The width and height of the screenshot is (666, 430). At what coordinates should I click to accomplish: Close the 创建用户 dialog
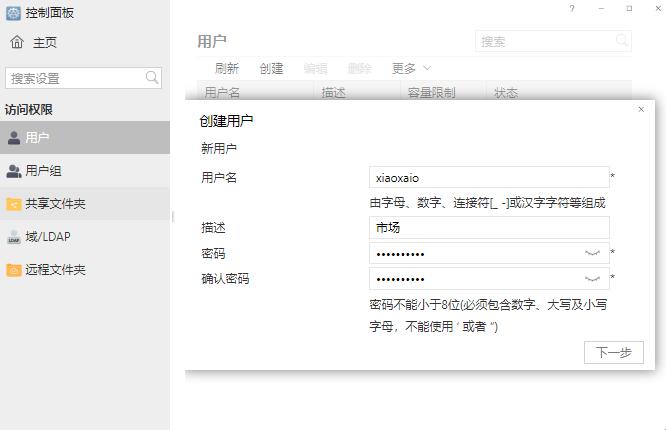coord(641,110)
